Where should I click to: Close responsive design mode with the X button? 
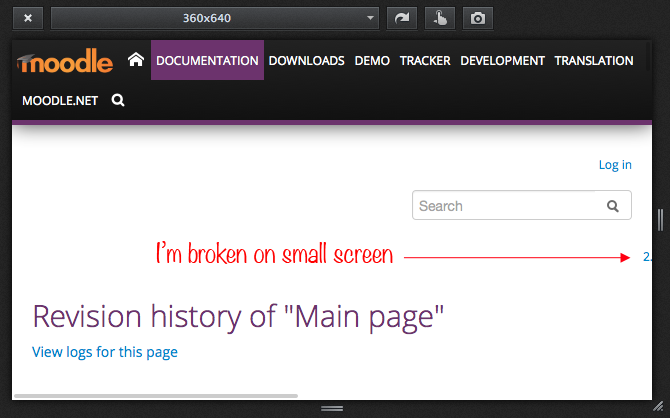pos(28,18)
